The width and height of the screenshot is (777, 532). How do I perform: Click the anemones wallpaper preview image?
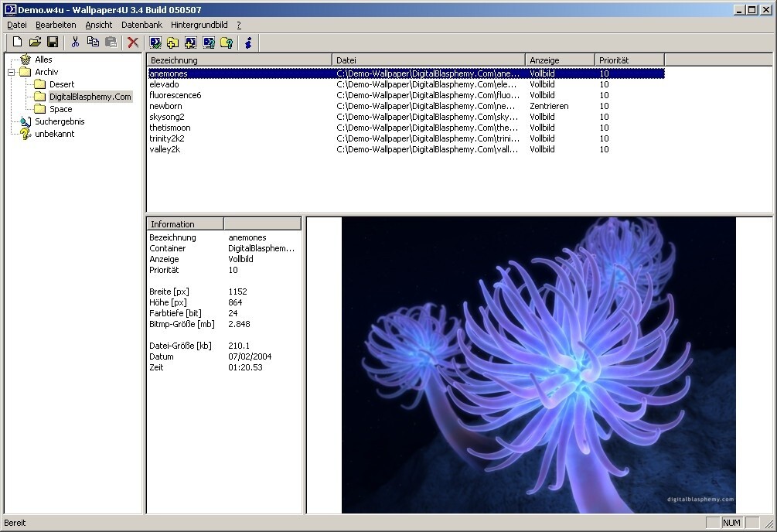[x=539, y=366]
